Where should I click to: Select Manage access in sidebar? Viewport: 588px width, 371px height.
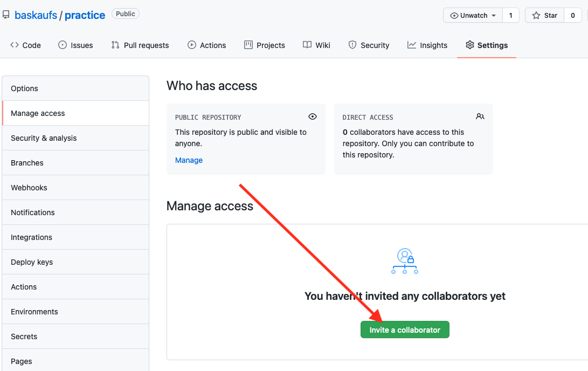pos(75,113)
